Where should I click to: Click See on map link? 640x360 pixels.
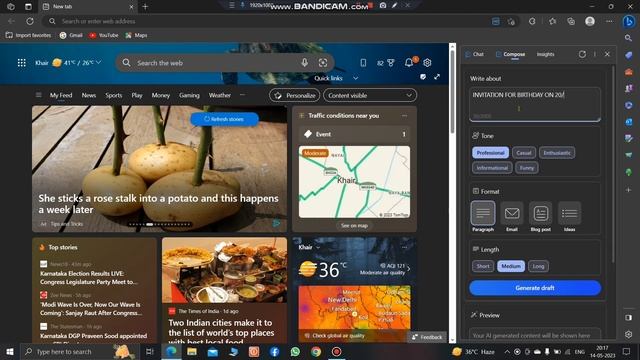click(354, 225)
